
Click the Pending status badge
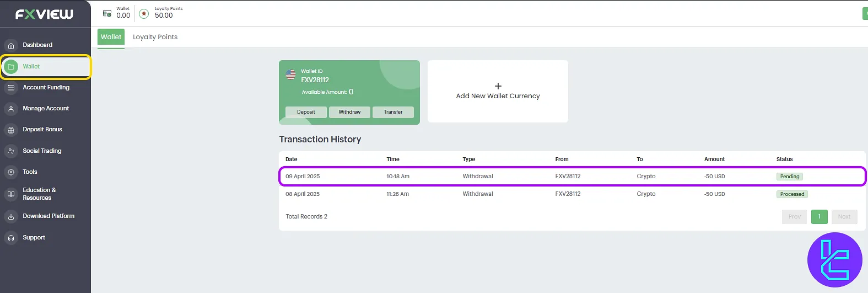pos(790,177)
